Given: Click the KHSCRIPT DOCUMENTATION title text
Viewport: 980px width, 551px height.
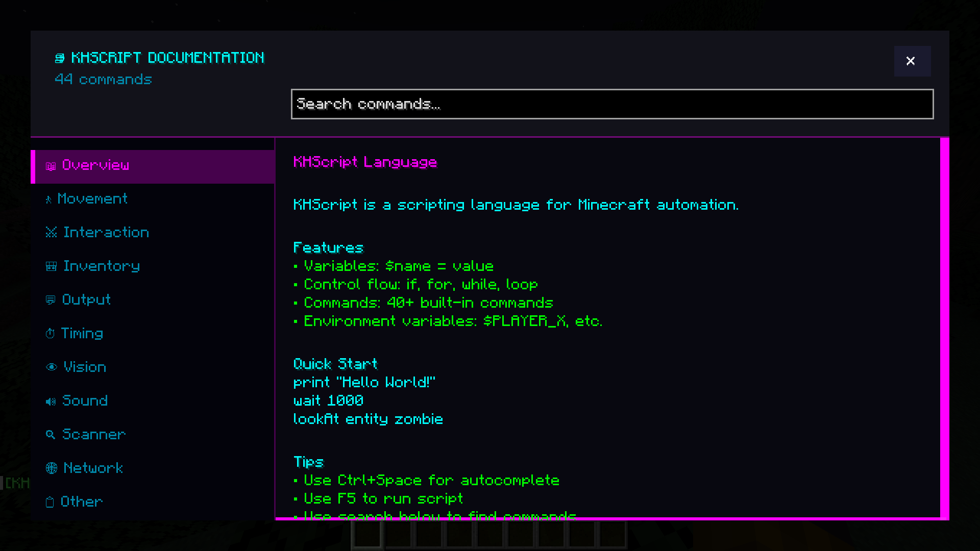Looking at the screenshot, I should tap(167, 58).
